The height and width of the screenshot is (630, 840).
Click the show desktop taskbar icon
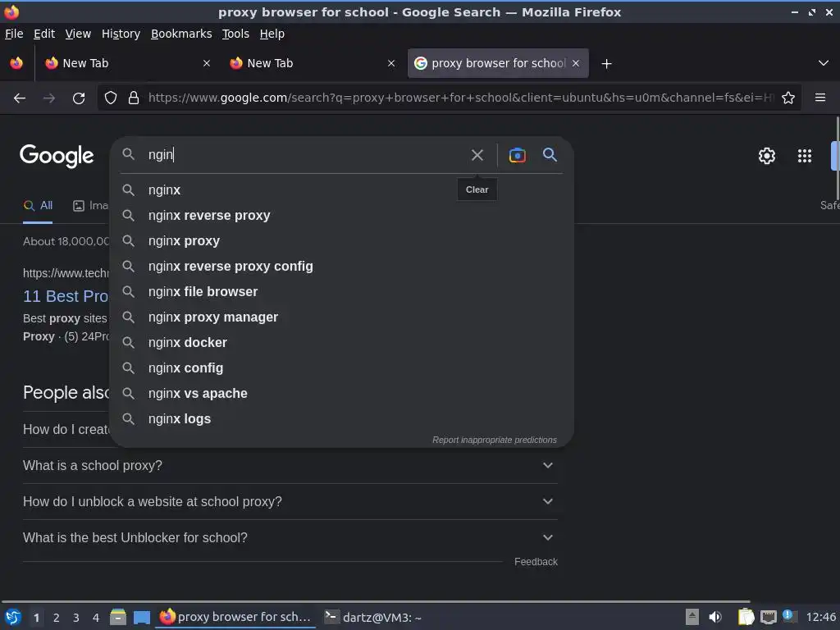pyautogui.click(x=141, y=617)
